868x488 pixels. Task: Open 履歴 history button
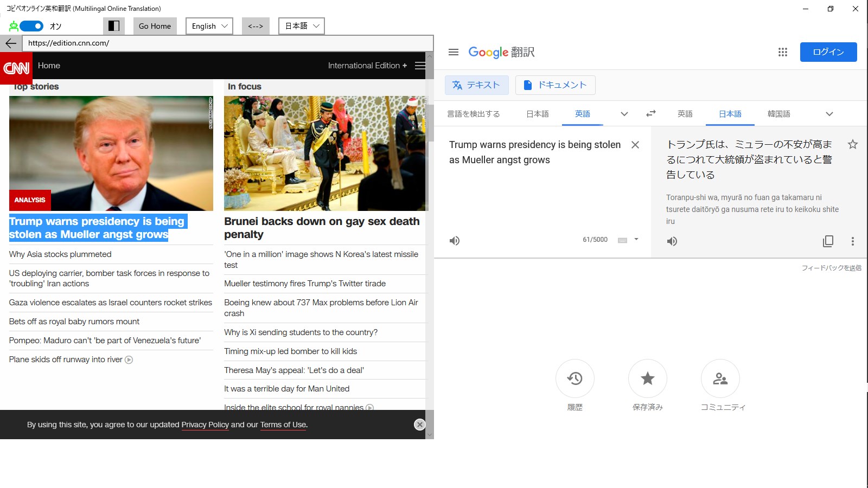575,378
